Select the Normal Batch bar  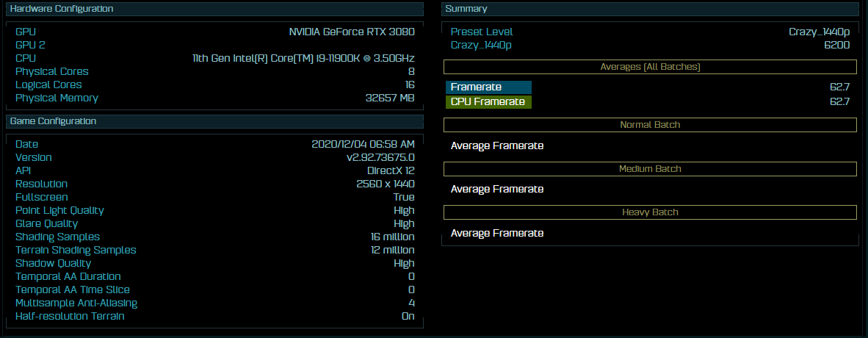point(650,125)
